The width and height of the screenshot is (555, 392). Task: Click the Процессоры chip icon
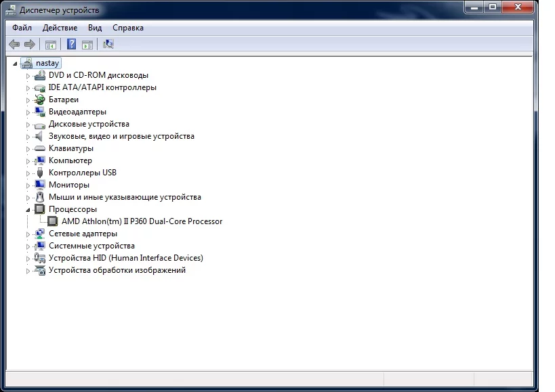(39, 209)
